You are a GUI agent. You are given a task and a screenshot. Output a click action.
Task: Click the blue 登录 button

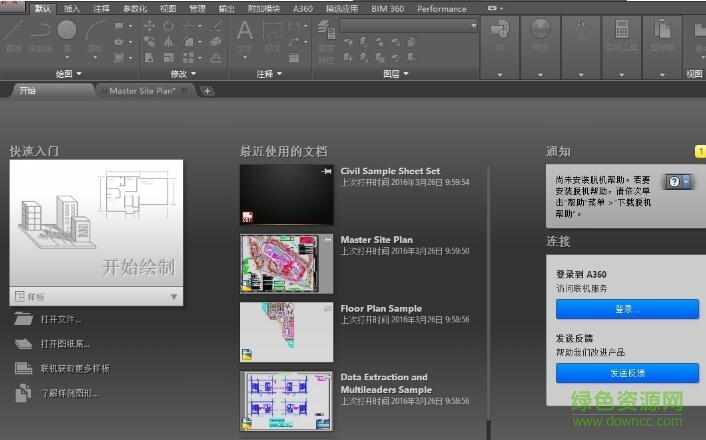click(x=627, y=309)
